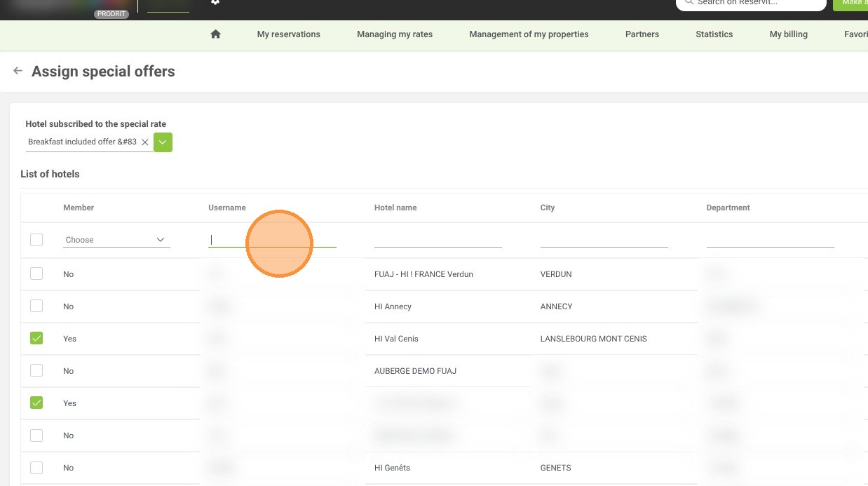
Task: Click the back arrow beside Assign special offers
Action: (18, 71)
